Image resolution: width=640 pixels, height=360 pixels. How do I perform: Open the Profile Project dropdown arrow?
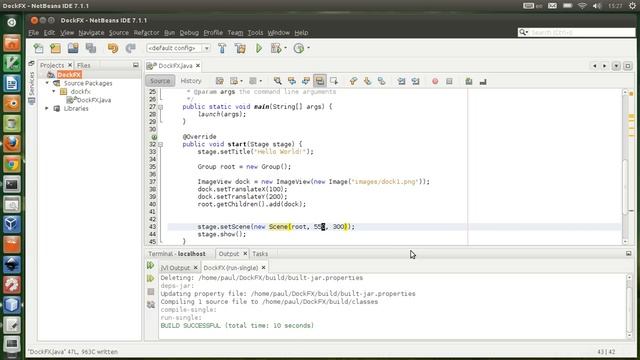coord(308,48)
